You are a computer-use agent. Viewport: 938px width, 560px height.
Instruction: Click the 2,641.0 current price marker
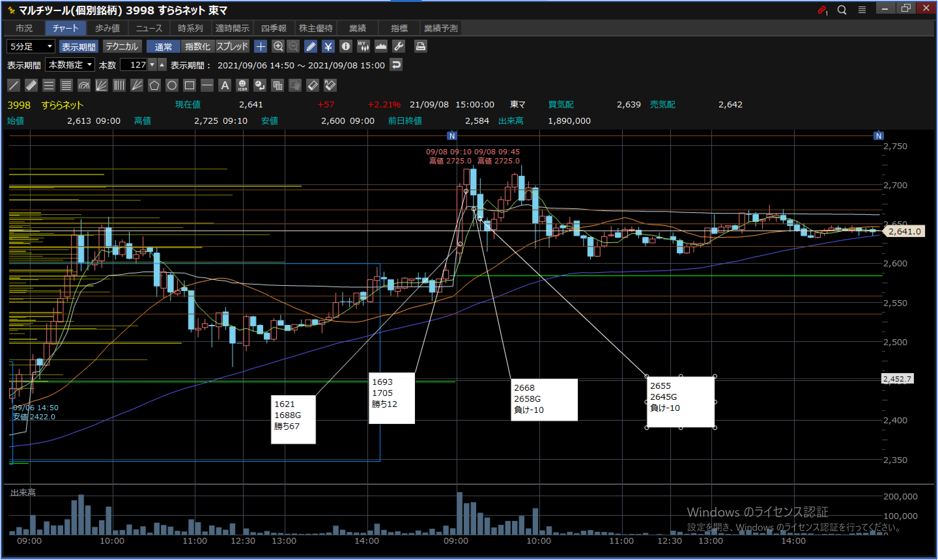coord(904,231)
